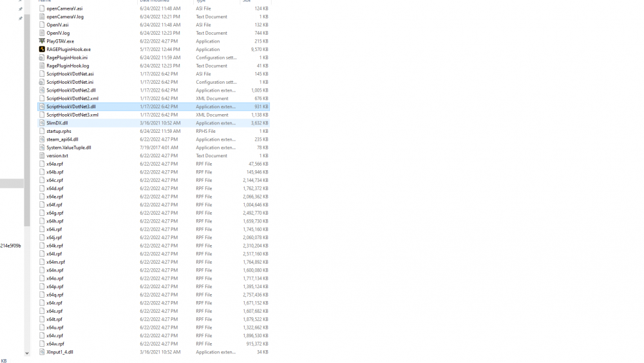The image size is (644, 363).
Task: Click the SlimDX.dll file icon
Action: point(41,123)
